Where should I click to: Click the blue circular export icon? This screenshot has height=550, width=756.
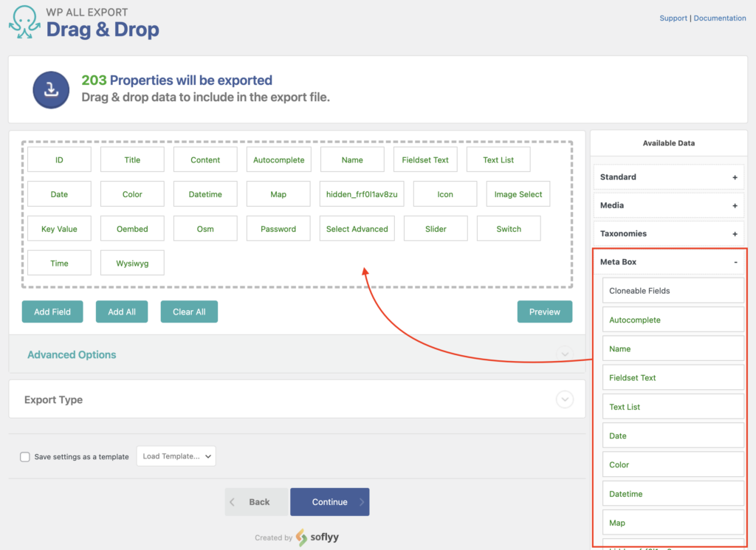[51, 89]
